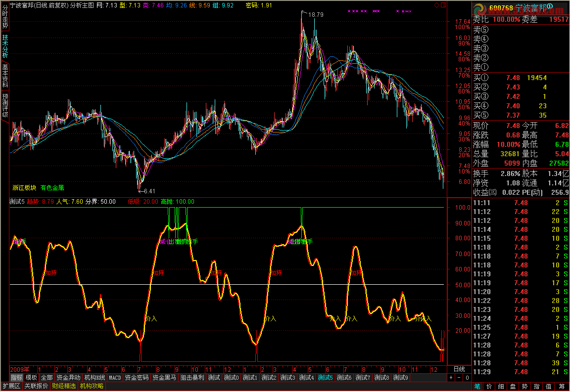Click the 18.79 peak price marker
Viewport: 570px width, 392px height.
pos(316,15)
